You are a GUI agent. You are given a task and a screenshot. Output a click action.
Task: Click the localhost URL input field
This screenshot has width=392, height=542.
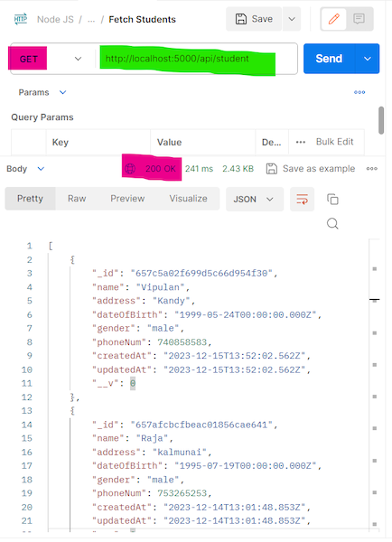click(195, 59)
